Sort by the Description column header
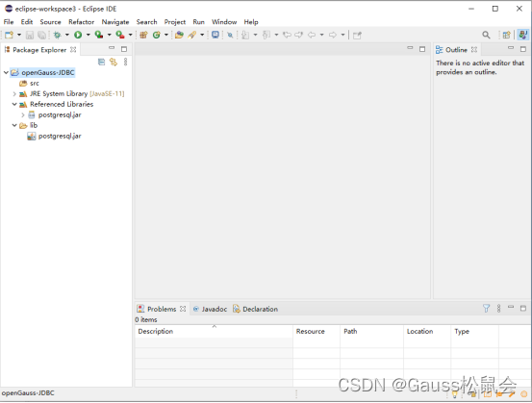 coord(214,331)
